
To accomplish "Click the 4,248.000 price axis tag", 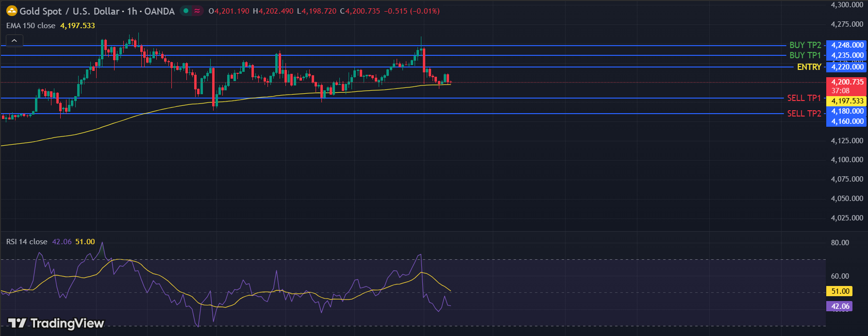I will (x=847, y=45).
